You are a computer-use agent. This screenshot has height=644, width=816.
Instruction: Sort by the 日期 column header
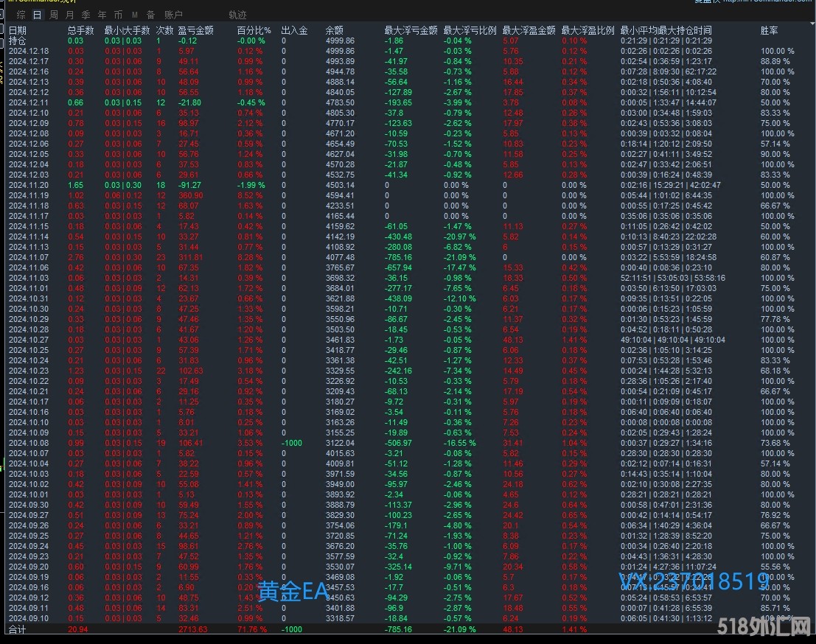18,30
